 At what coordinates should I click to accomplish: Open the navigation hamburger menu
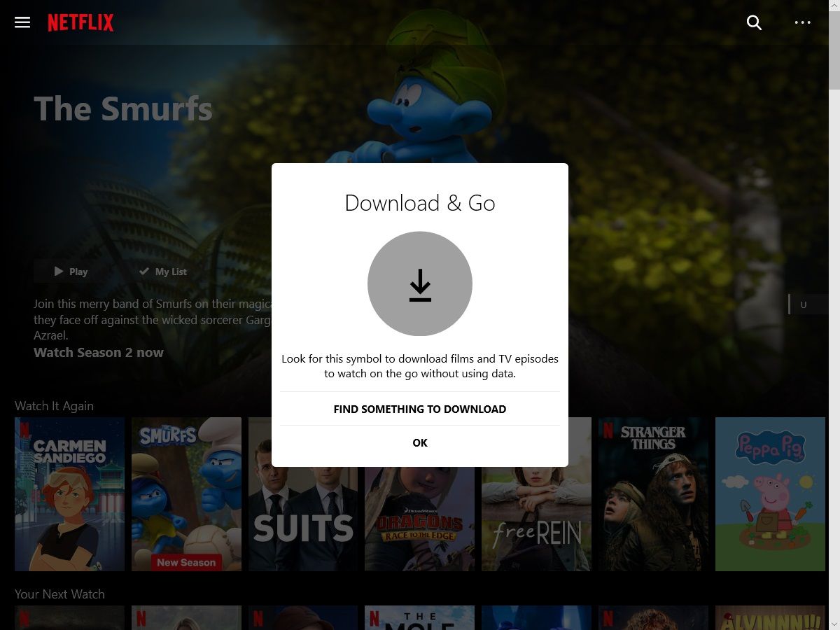click(x=22, y=22)
